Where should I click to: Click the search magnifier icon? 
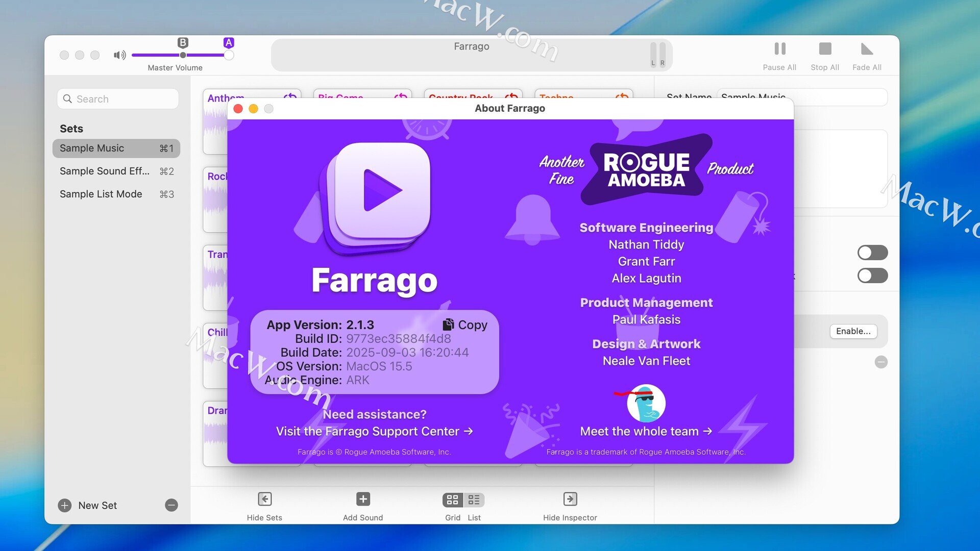(67, 98)
